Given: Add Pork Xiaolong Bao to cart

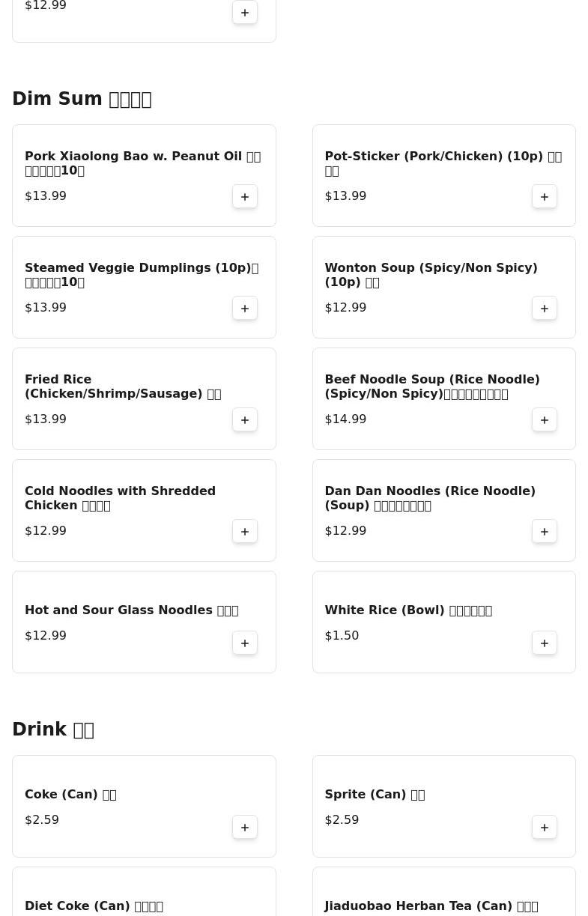Looking at the screenshot, I should (245, 196).
